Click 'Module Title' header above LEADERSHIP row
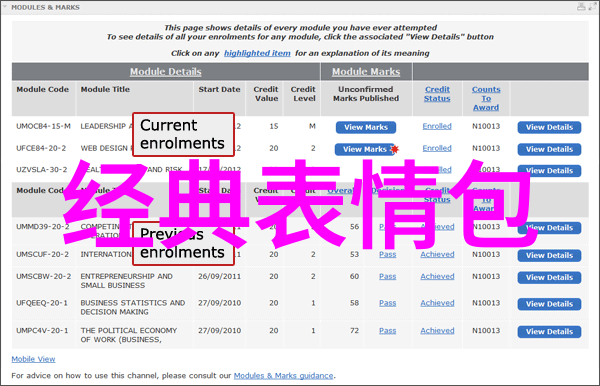 105,89
